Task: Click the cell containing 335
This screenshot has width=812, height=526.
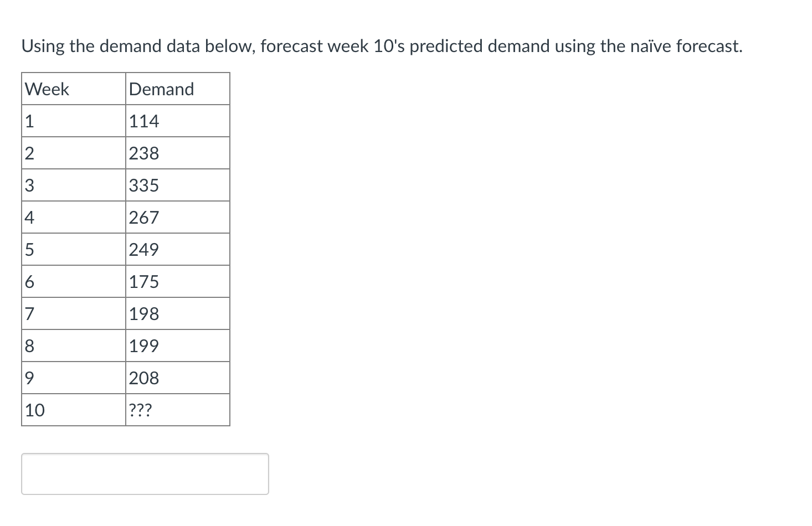Action: 177,185
